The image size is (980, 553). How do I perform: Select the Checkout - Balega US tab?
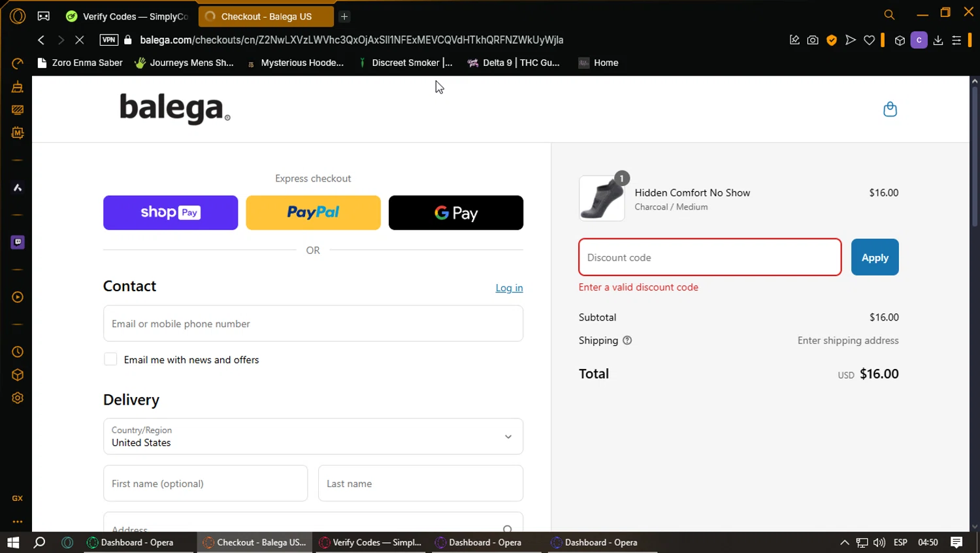(266, 16)
